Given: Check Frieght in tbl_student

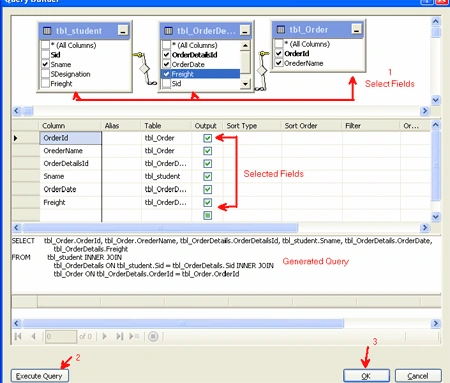Looking at the screenshot, I should click(x=45, y=83).
